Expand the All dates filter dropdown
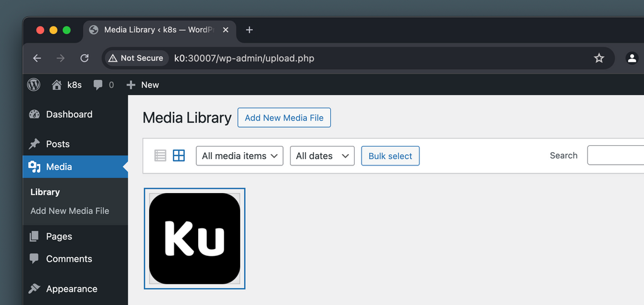This screenshot has width=644, height=305. [322, 156]
